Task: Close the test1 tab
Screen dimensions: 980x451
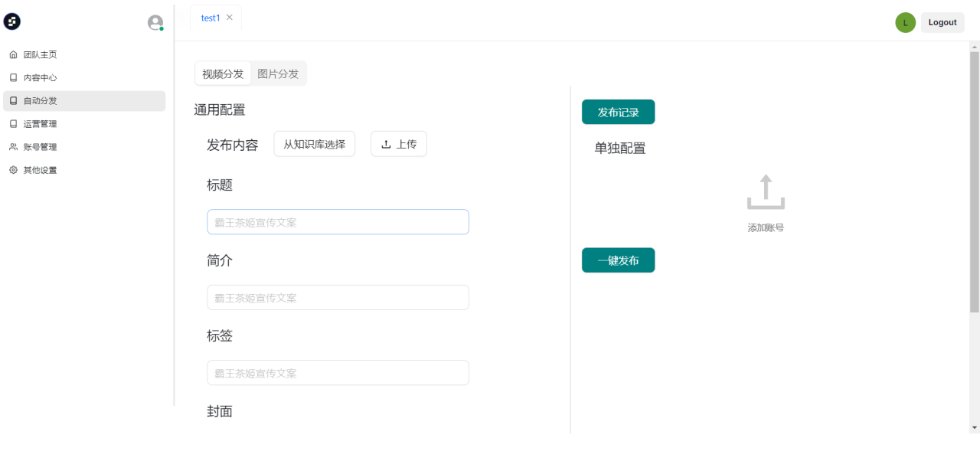Action: (x=230, y=18)
